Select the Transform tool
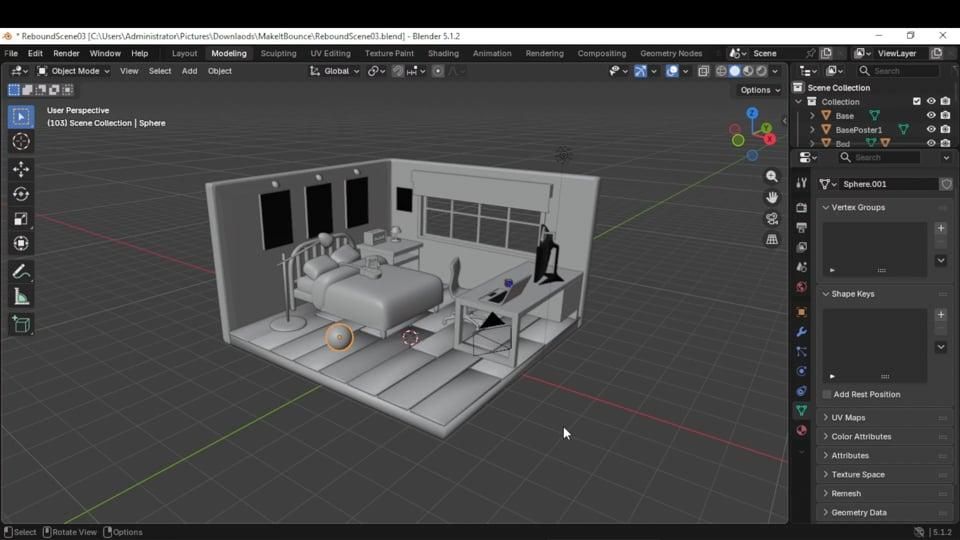 coord(21,244)
